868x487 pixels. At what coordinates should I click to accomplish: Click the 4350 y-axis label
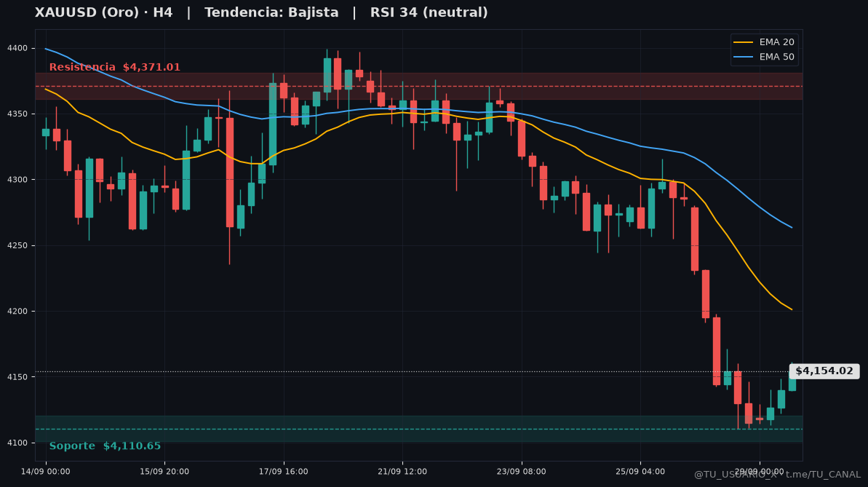(x=17, y=114)
